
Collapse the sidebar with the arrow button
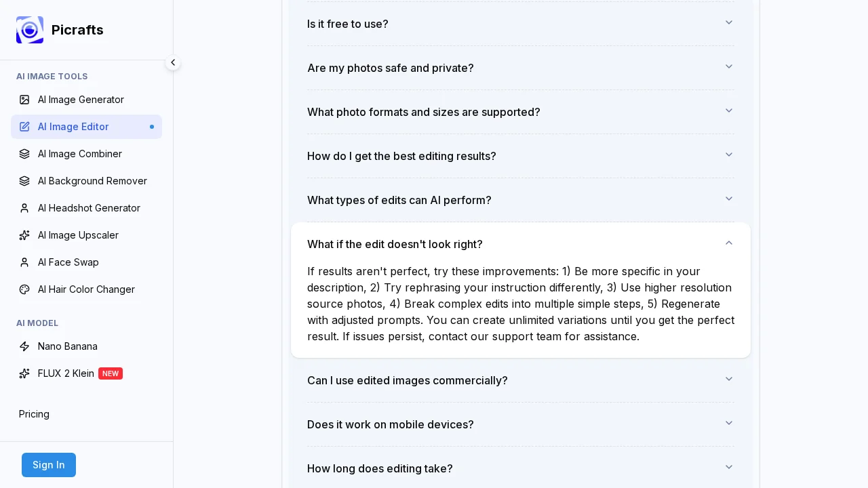173,62
